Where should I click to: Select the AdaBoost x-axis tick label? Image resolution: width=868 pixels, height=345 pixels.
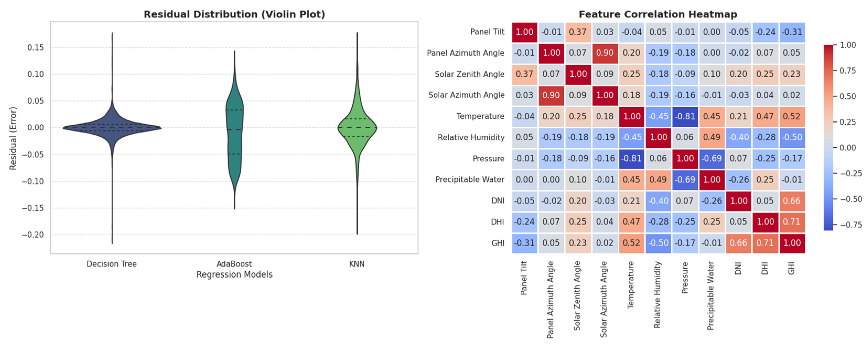point(234,264)
